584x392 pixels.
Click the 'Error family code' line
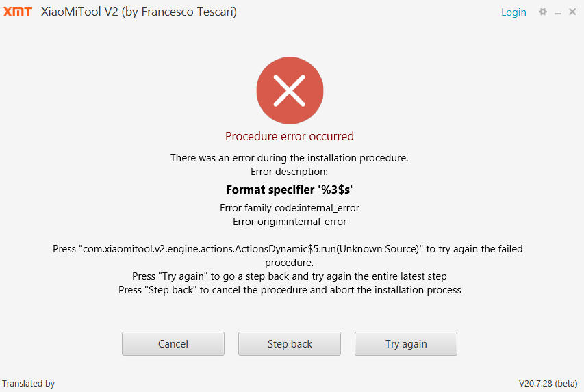[x=290, y=208]
